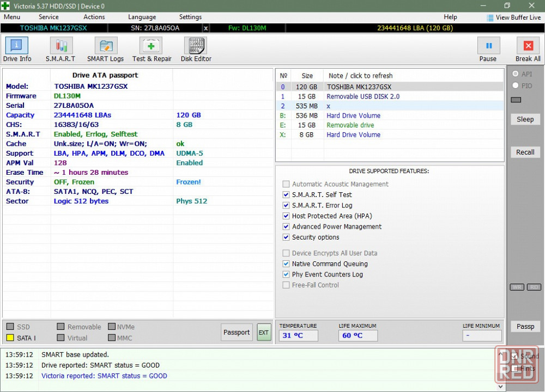The width and height of the screenshot is (545, 392).
Task: Toggle Phy Event Counters Log checkbox
Action: [x=286, y=274]
